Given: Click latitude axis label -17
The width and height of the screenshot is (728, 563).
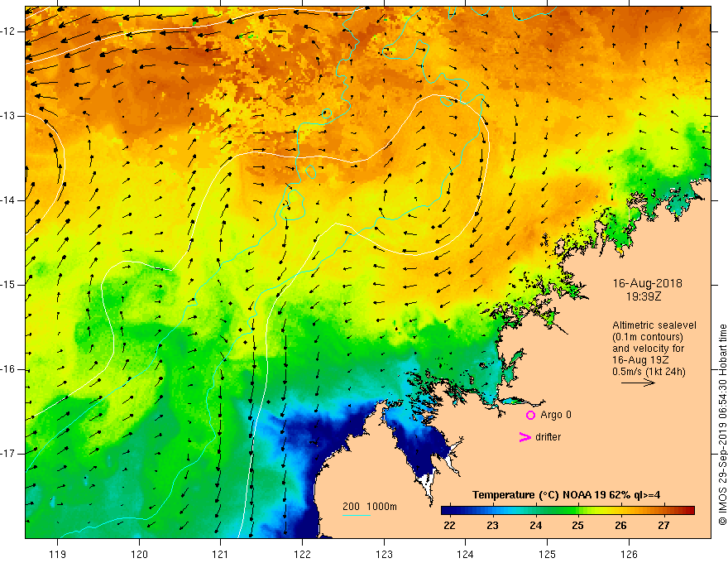Looking at the screenshot, I should tap(9, 454).
